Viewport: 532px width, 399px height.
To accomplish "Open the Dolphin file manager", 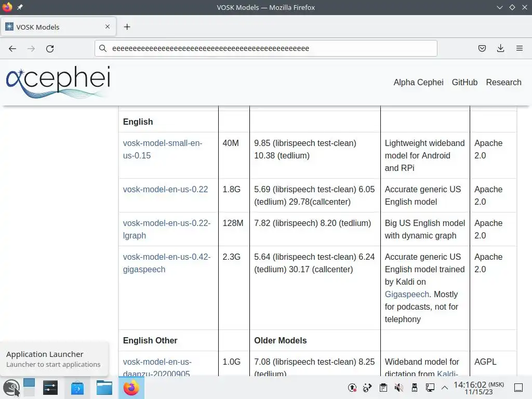I will [104, 388].
